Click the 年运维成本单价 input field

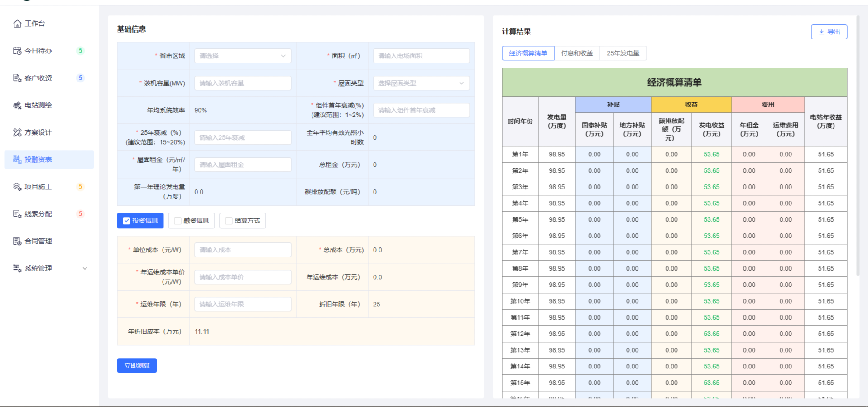(243, 277)
